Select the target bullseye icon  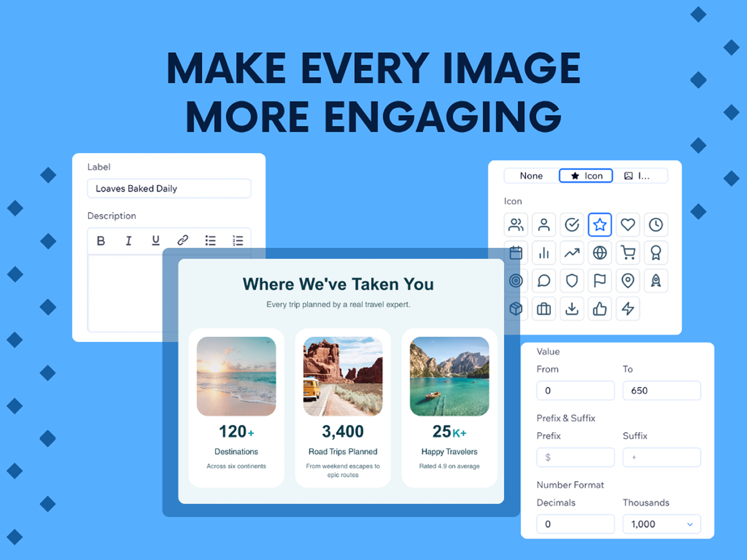(x=516, y=281)
